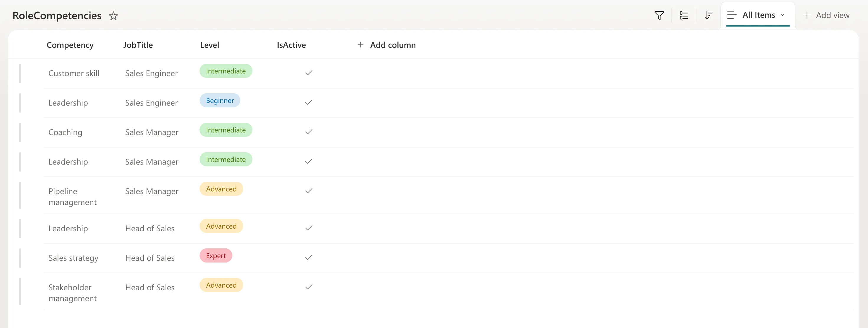Image resolution: width=868 pixels, height=328 pixels.
Task: Click Sales Engineer in Customer skill row
Action: [151, 73]
